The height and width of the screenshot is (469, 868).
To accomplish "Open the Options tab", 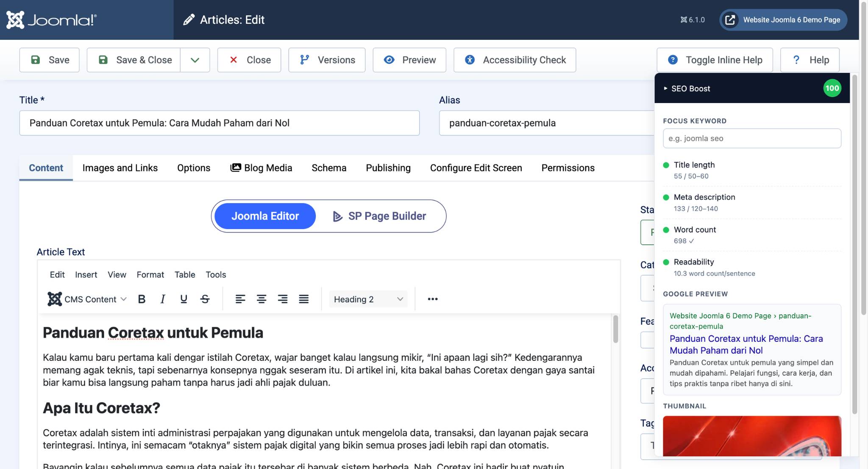I will coord(194,168).
